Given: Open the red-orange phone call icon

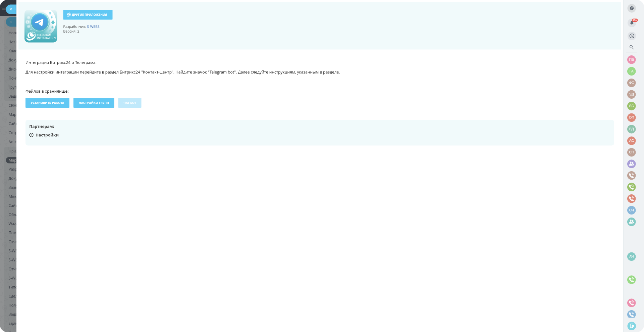Looking at the screenshot, I should pos(632,199).
